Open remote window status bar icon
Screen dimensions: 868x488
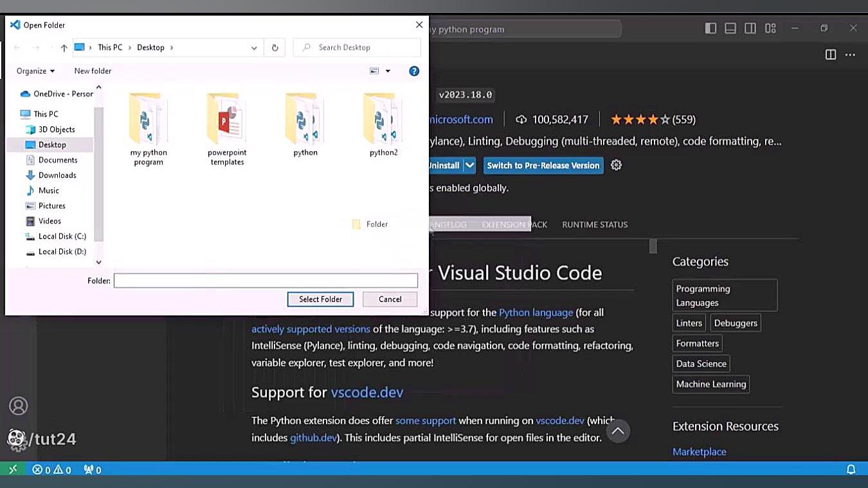click(x=12, y=470)
